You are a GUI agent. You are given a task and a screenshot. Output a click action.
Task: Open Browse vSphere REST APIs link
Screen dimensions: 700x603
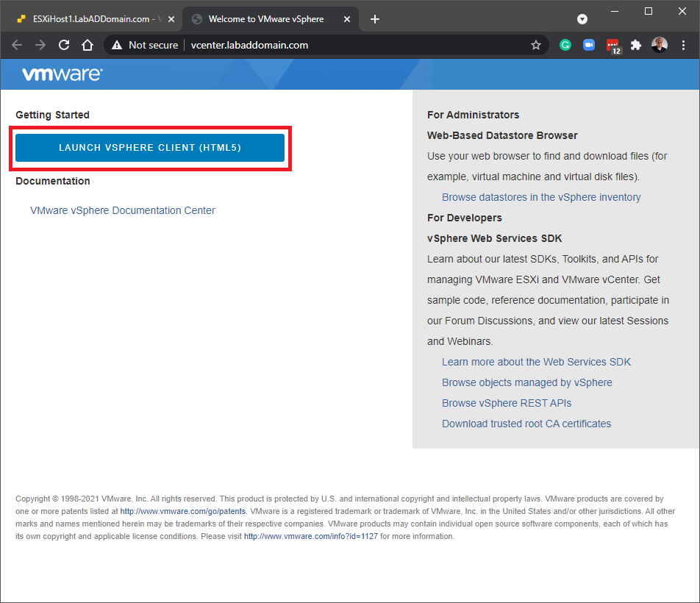tap(506, 403)
